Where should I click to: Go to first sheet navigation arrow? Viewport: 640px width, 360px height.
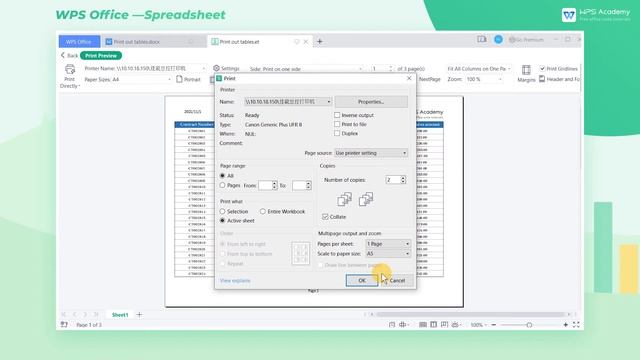(64, 315)
